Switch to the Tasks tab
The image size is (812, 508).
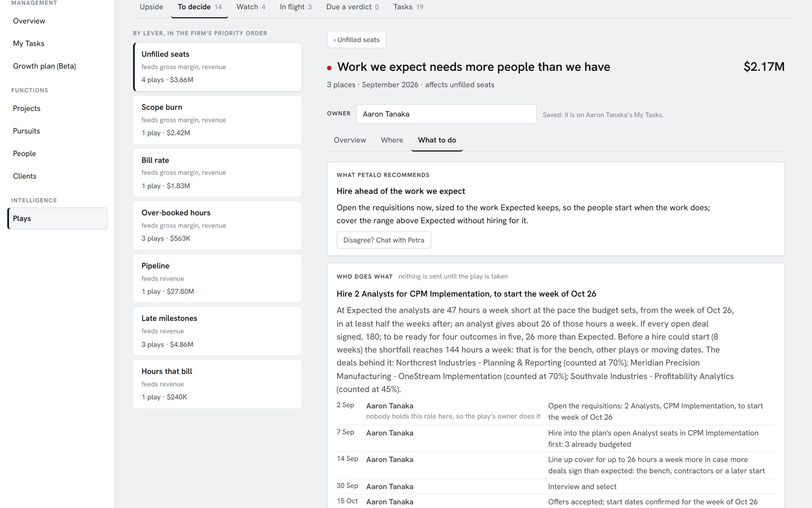[x=408, y=7]
